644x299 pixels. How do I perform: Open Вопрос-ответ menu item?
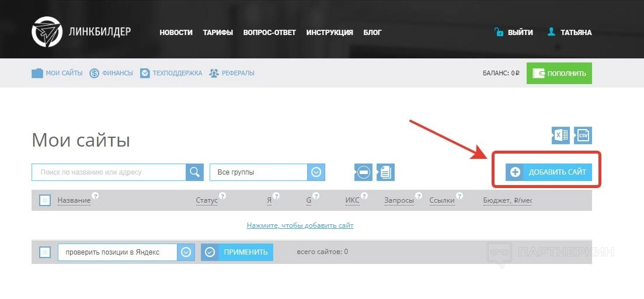[269, 33]
